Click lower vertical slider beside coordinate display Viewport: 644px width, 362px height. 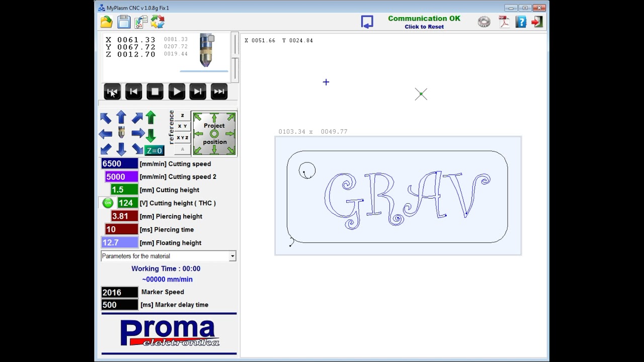(235, 69)
